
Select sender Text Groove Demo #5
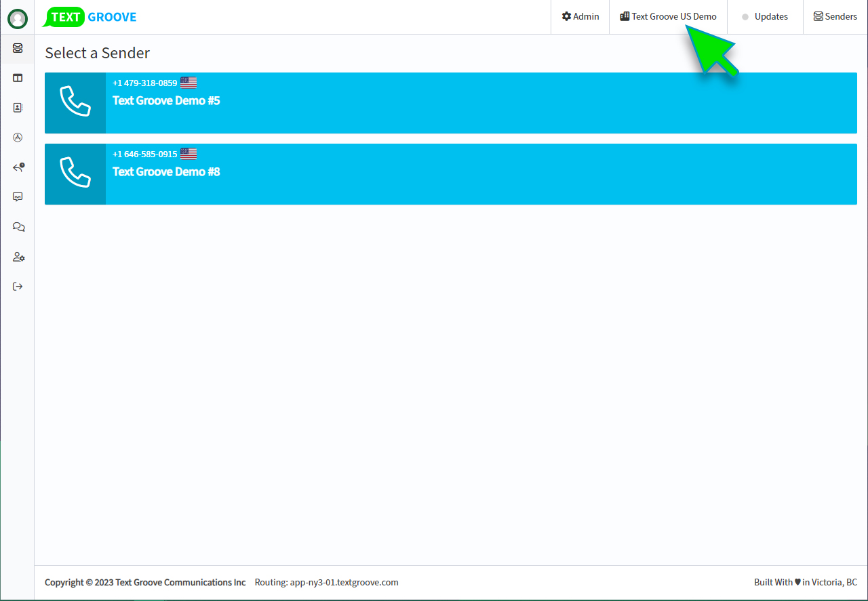[451, 103]
